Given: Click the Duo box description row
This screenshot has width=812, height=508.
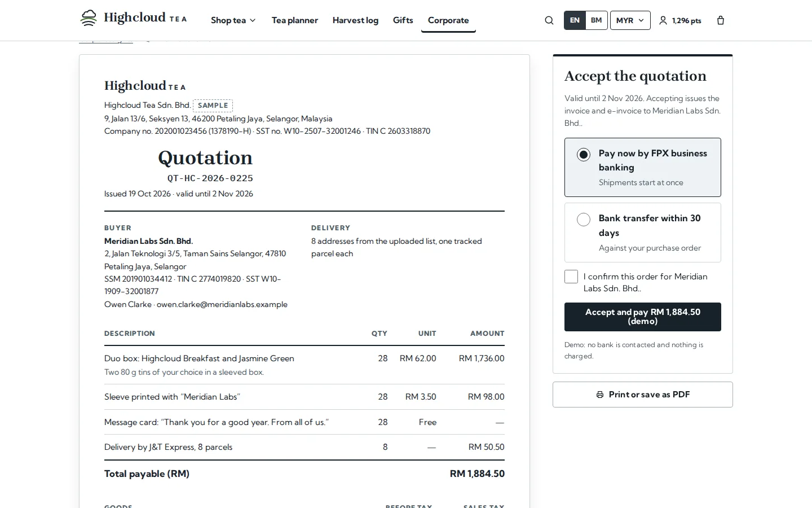Looking at the screenshot, I should [304, 365].
